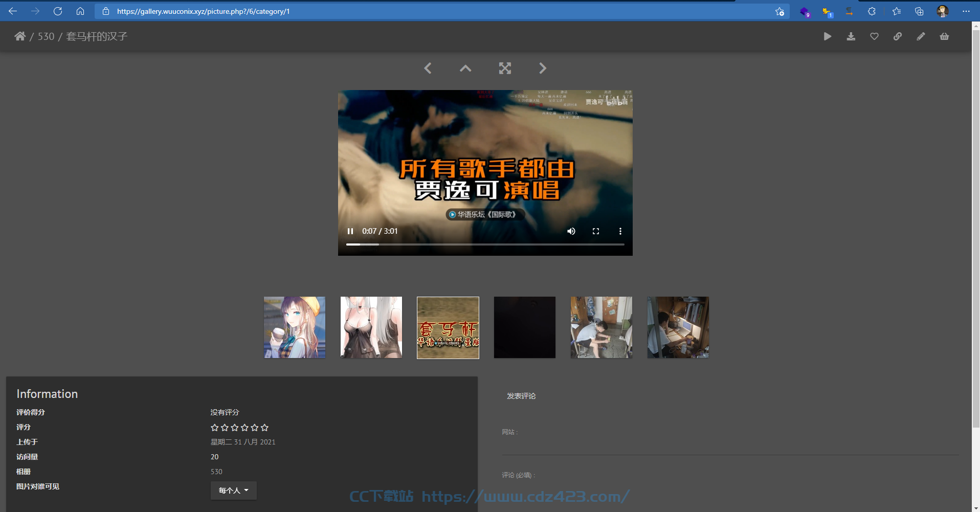Edit the picture with the pencil icon
980x512 pixels.
[x=921, y=36]
